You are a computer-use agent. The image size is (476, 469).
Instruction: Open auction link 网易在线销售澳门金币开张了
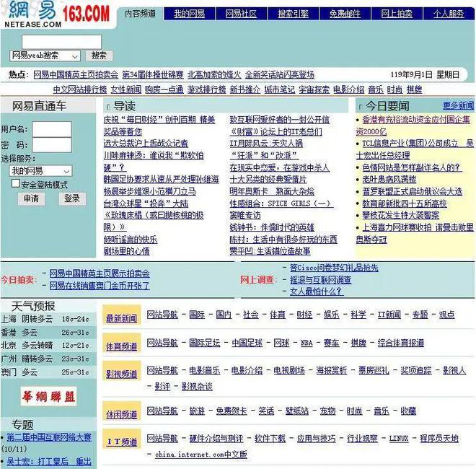click(100, 286)
